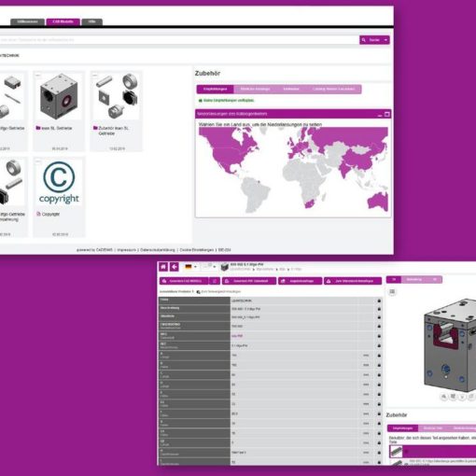This screenshot has width=476, height=476.
Task: Click the Impressum link in the footer
Action: click(127, 250)
